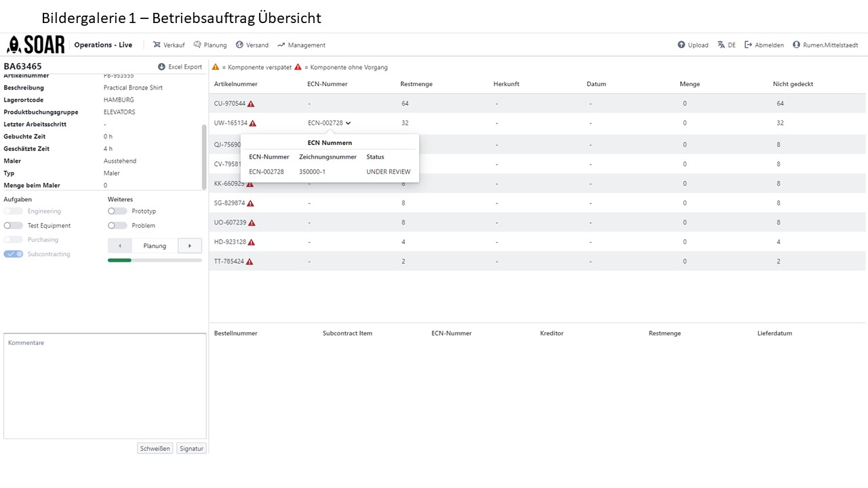
Task: Click the red warning icon next to CU-970544
Action: click(x=251, y=104)
